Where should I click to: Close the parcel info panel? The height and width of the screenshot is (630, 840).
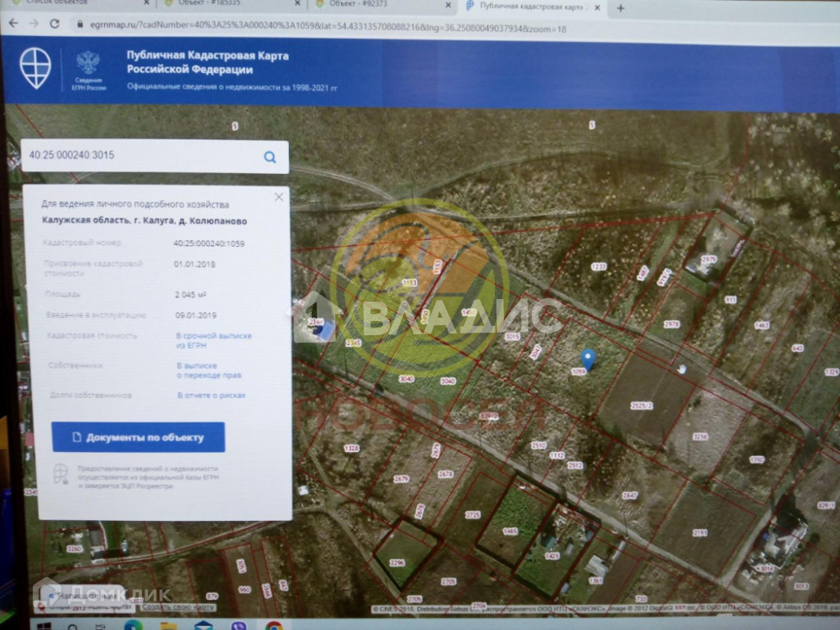click(x=279, y=197)
